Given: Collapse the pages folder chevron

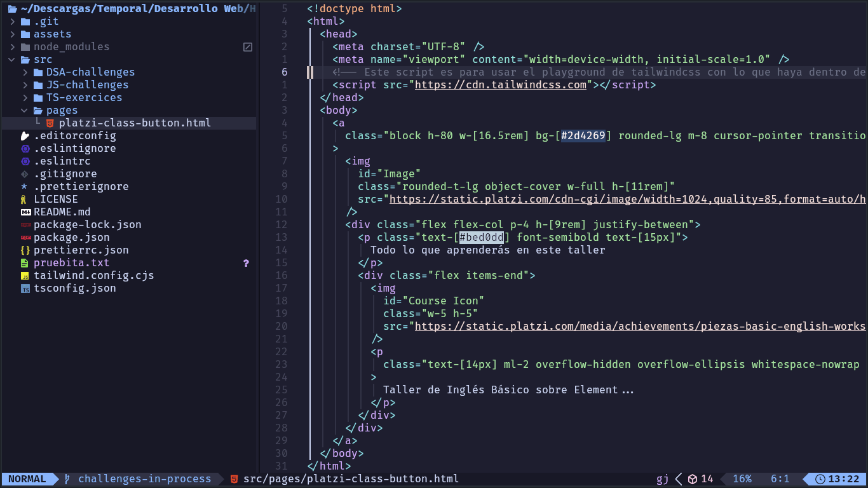Looking at the screenshot, I should click(25, 111).
